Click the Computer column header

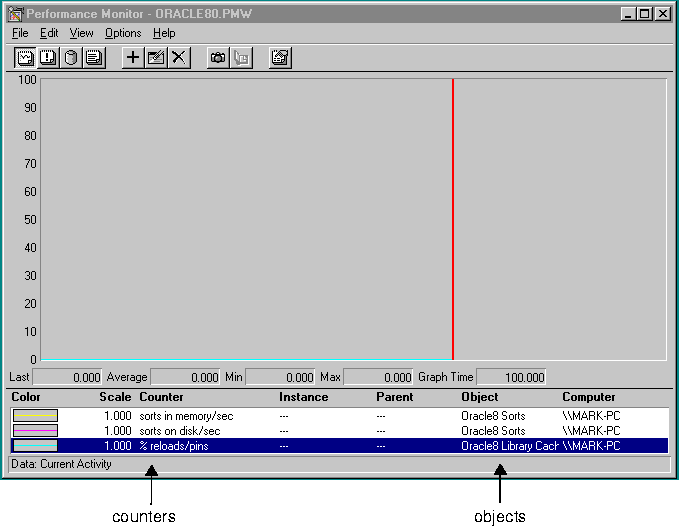click(588, 397)
